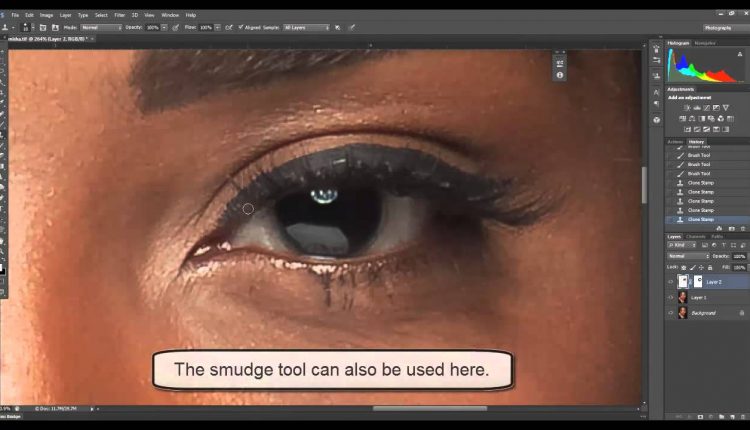750x430 pixels.
Task: Toggle the Clone Source panel from options bar
Action: coord(55,28)
